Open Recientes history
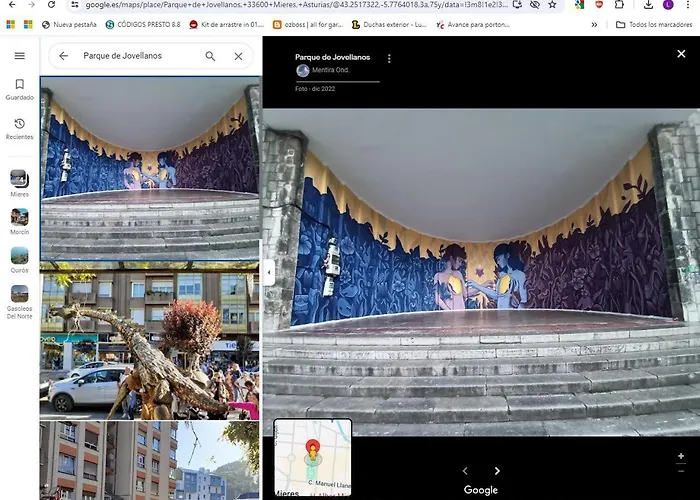Viewport: 700px width, 500px height. point(19,128)
